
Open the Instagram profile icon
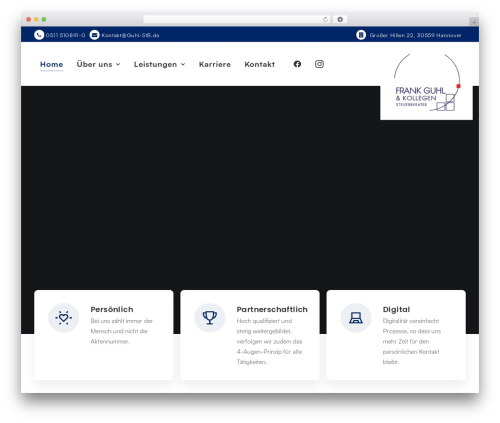coord(319,64)
